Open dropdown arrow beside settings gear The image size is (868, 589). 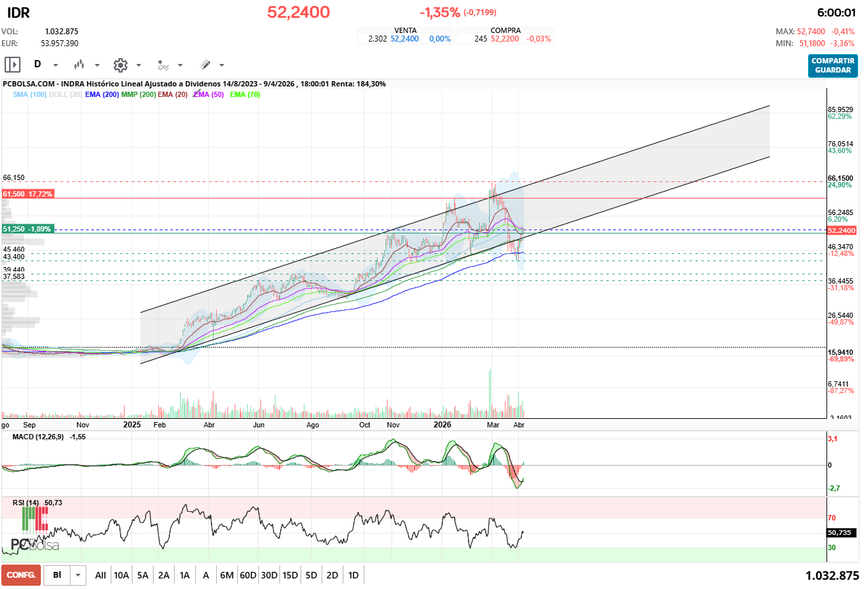coord(138,65)
